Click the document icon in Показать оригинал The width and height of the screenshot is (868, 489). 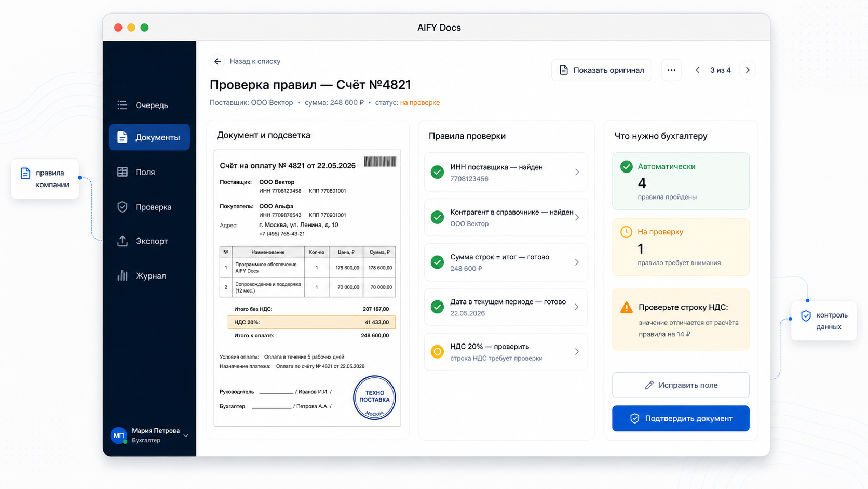(x=564, y=70)
